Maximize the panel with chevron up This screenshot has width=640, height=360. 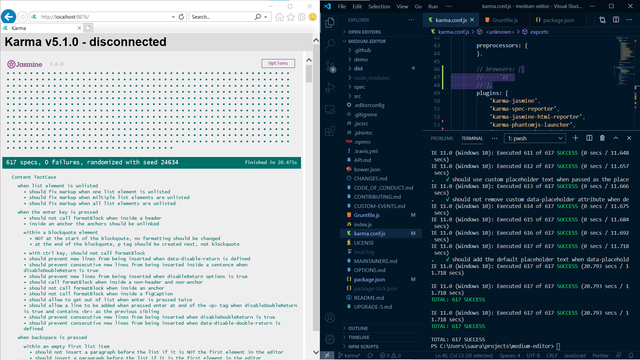tap(616, 138)
